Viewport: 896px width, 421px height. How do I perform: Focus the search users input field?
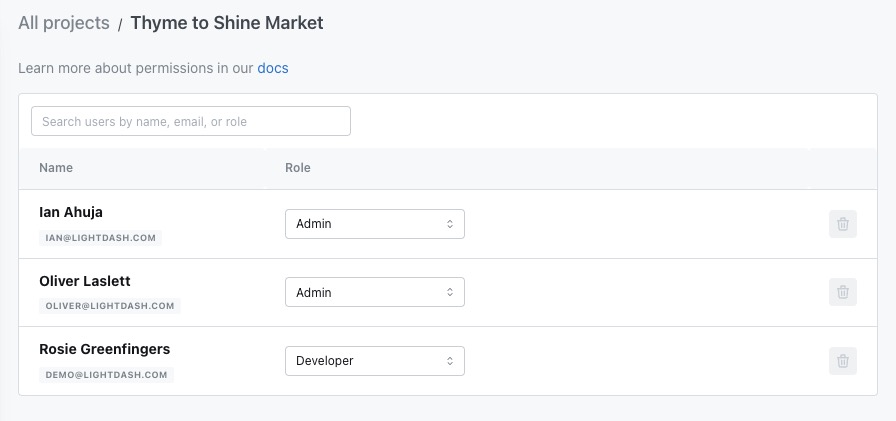pyautogui.click(x=191, y=121)
